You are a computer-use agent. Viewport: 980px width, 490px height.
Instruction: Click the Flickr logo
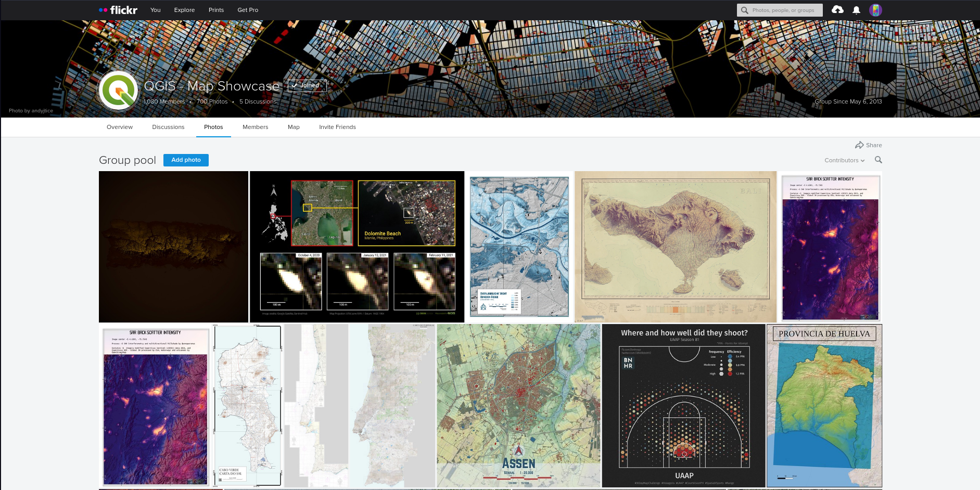click(x=119, y=9)
